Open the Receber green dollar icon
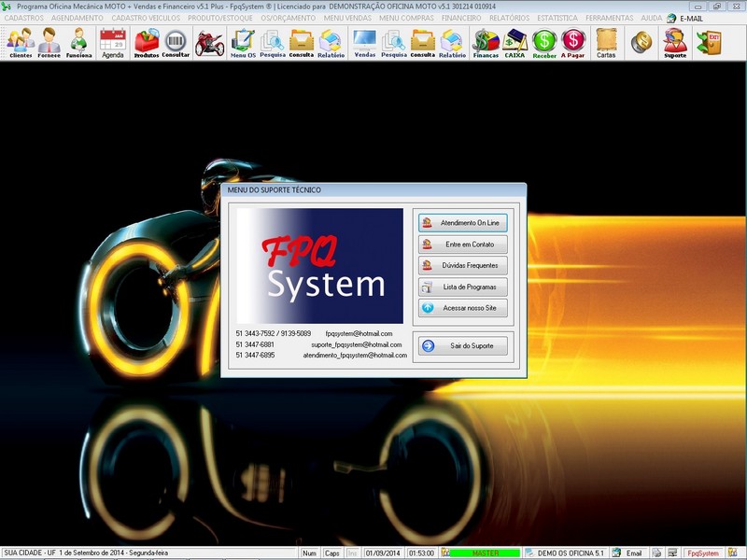747x560 pixels. point(544,42)
